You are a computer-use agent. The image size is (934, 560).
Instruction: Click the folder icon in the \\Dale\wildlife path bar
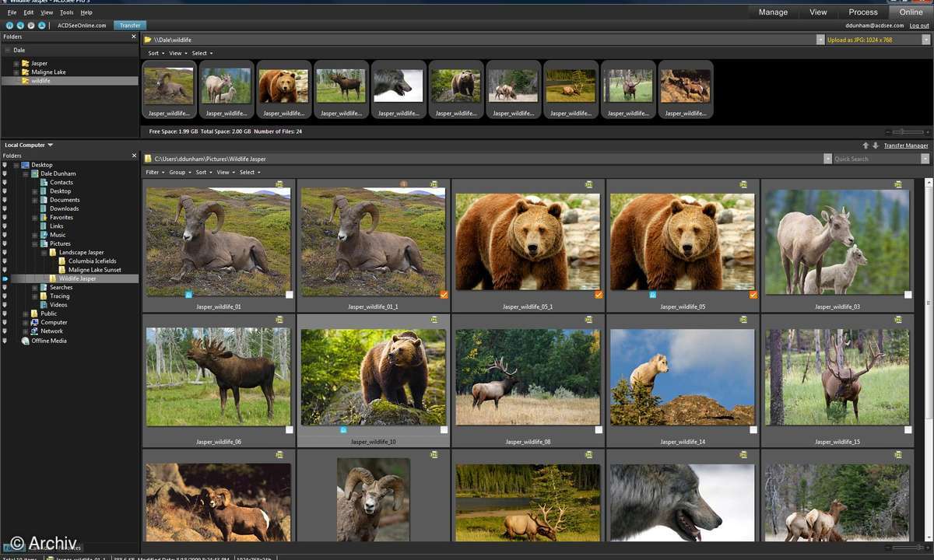click(148, 40)
